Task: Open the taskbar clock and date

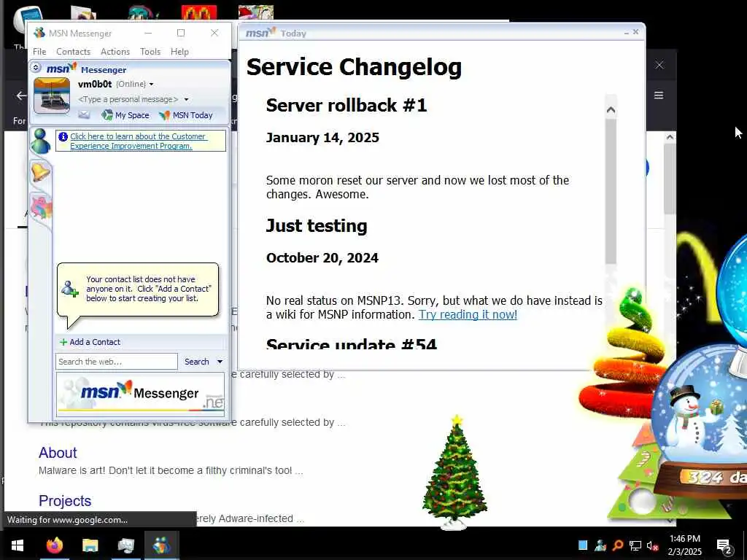Action: pyautogui.click(x=684, y=545)
